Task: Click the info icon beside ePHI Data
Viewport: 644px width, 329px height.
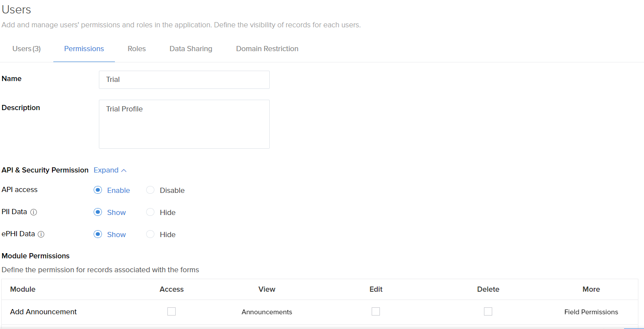Action: point(41,234)
